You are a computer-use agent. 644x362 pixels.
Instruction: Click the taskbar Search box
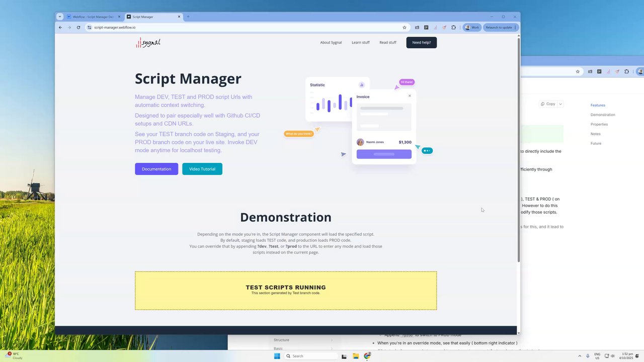(x=310, y=356)
